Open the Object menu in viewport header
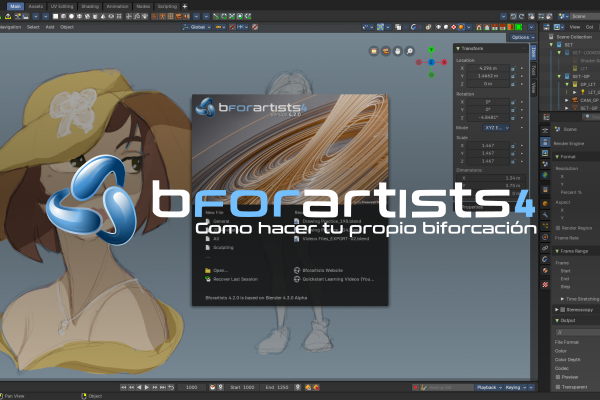 click(x=67, y=27)
